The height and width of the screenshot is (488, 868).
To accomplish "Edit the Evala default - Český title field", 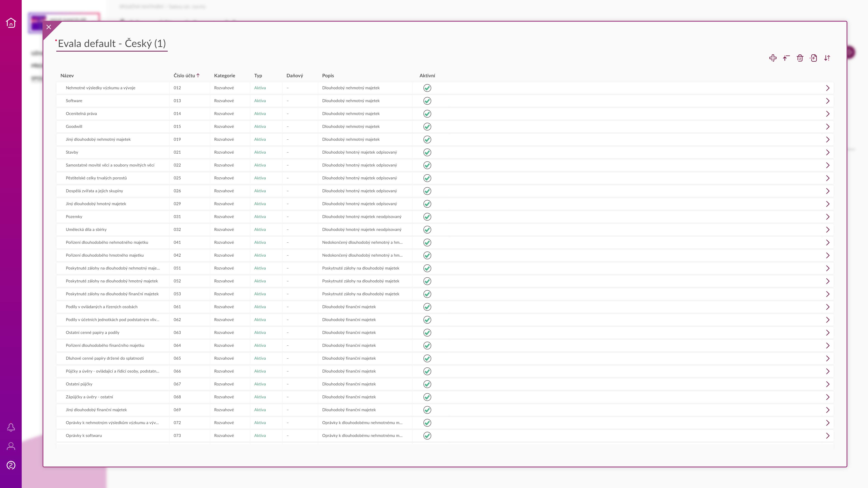I will point(112,43).
